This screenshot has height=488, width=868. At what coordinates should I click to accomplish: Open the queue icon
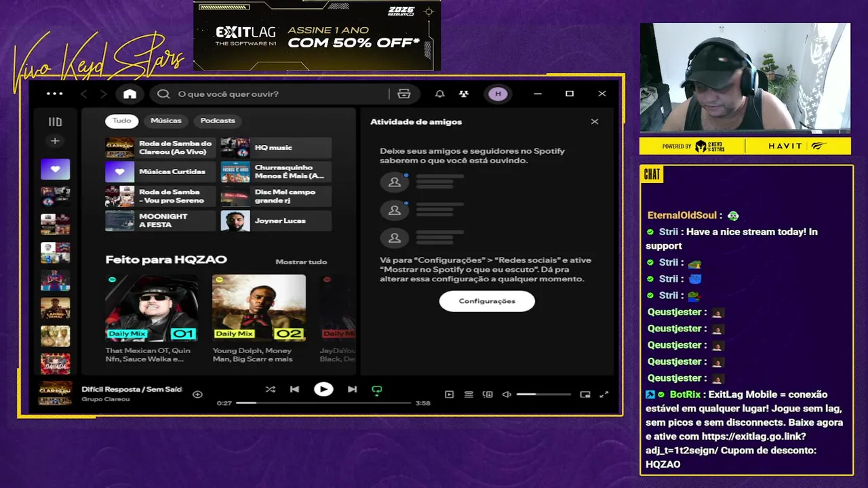pyautogui.click(x=468, y=394)
